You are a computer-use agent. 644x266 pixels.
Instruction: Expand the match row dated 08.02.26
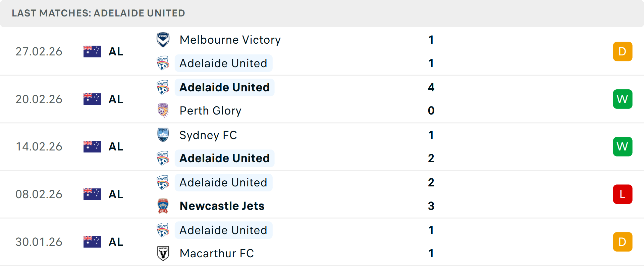[x=322, y=194]
